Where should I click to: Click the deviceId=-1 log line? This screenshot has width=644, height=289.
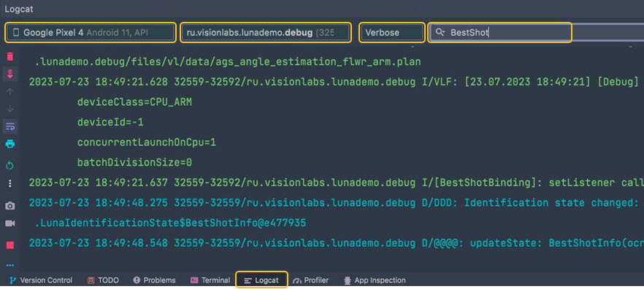(x=110, y=123)
